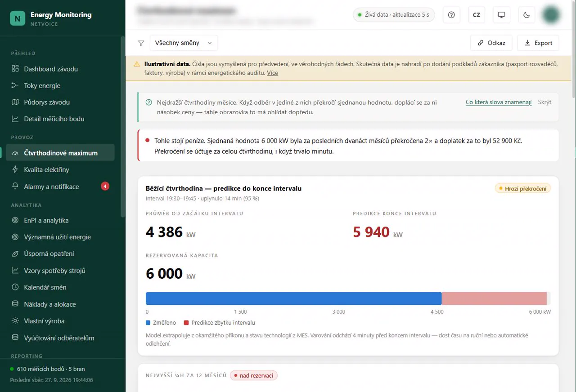Click the blue measured portion of progress bar
The height and width of the screenshot is (392, 576).
coord(293,298)
